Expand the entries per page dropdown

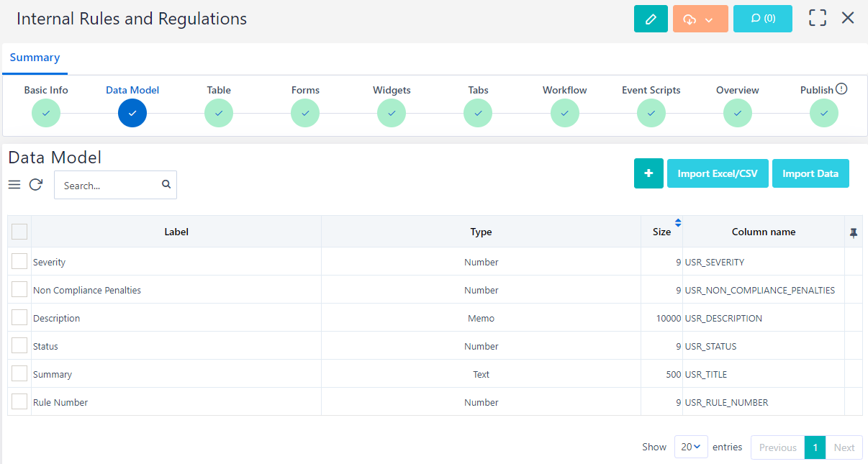pos(690,447)
